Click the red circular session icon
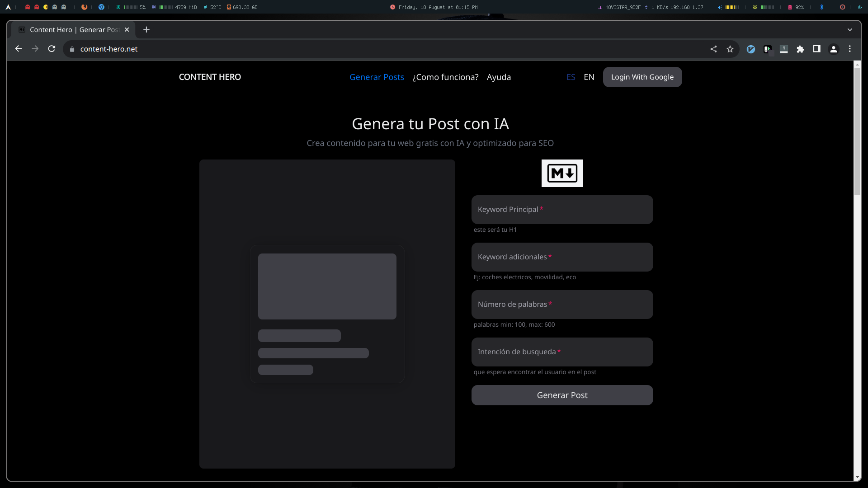868x488 pixels. pyautogui.click(x=843, y=7)
